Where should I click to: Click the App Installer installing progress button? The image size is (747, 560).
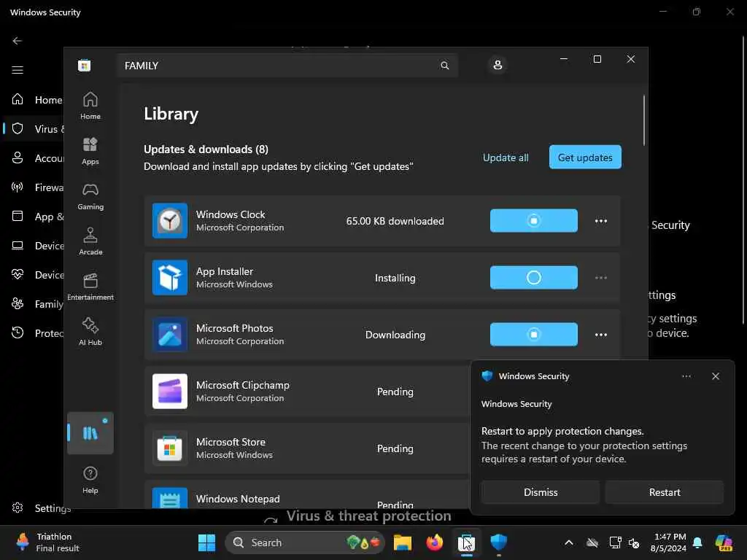coord(533,278)
